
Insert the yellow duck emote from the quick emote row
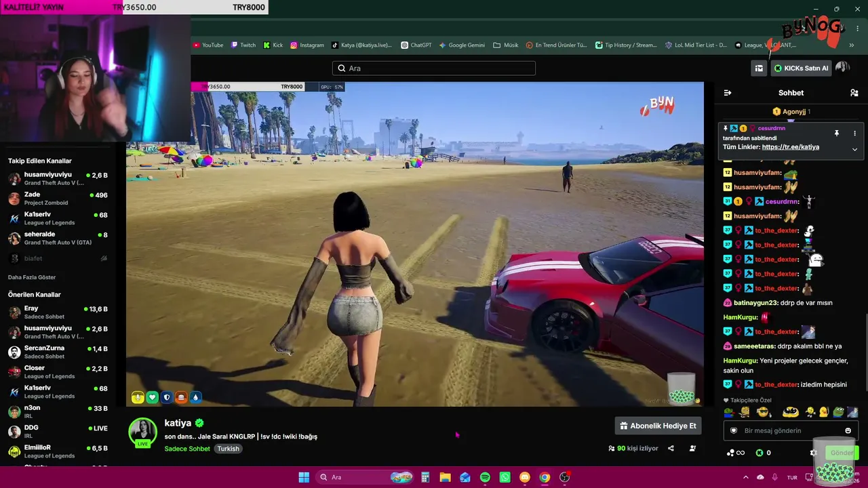point(824,412)
